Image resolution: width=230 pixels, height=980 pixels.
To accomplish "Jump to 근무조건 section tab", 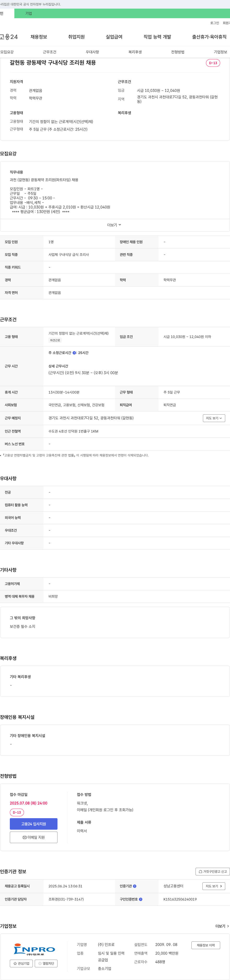I will (50, 52).
